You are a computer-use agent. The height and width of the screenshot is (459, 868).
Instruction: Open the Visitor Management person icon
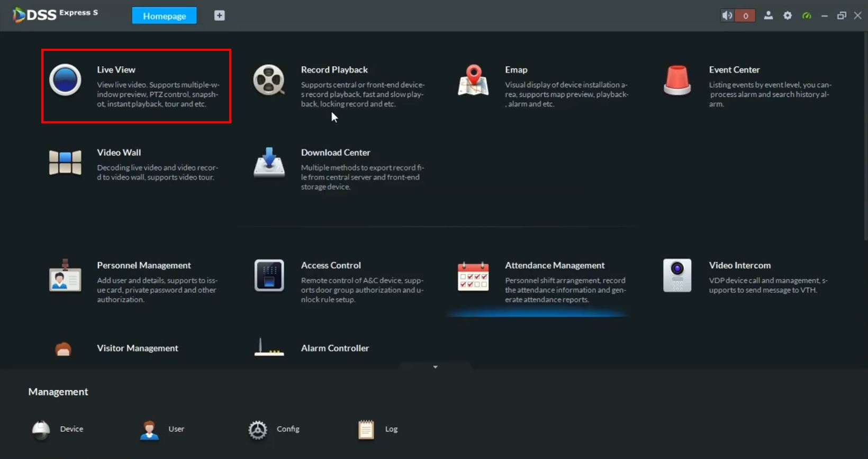click(64, 349)
